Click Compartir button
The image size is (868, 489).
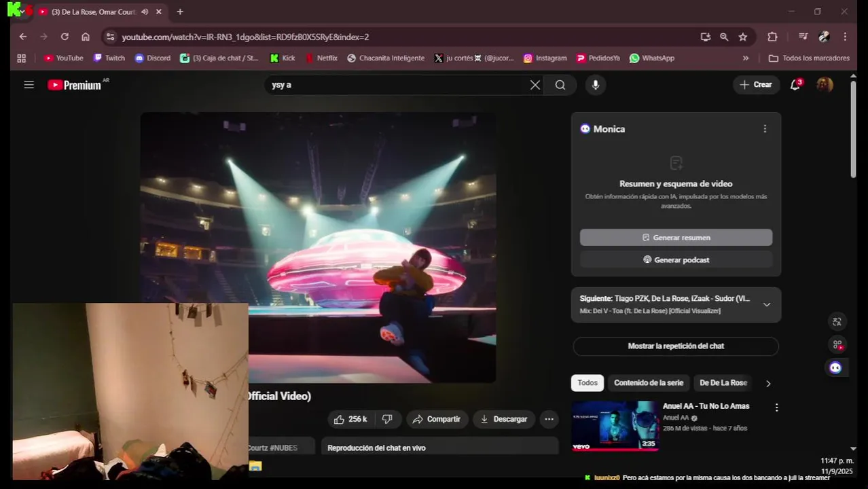tap(437, 419)
